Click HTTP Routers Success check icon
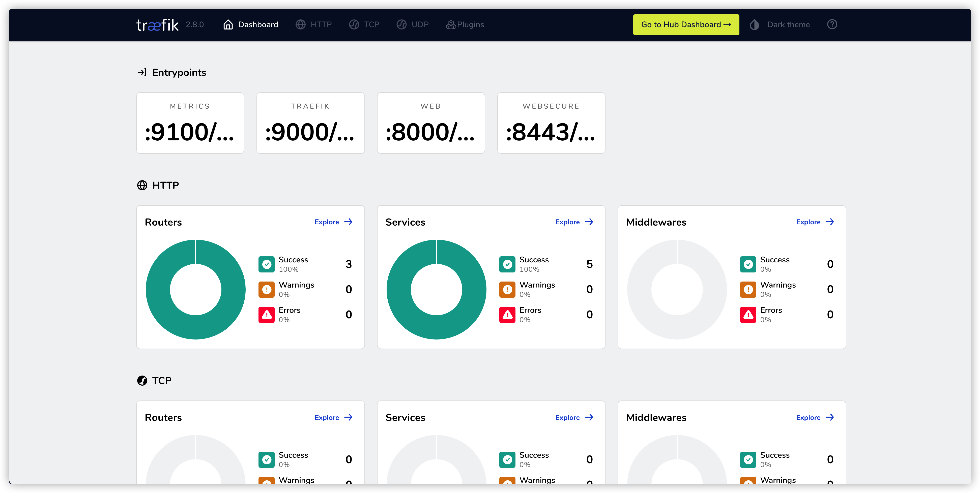The image size is (980, 493). 267,264
